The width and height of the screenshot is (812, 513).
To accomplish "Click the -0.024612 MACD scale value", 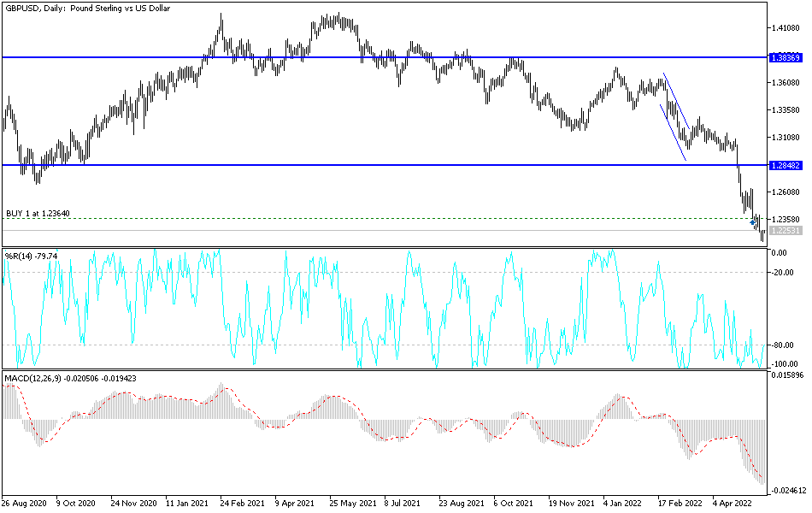I will [789, 491].
